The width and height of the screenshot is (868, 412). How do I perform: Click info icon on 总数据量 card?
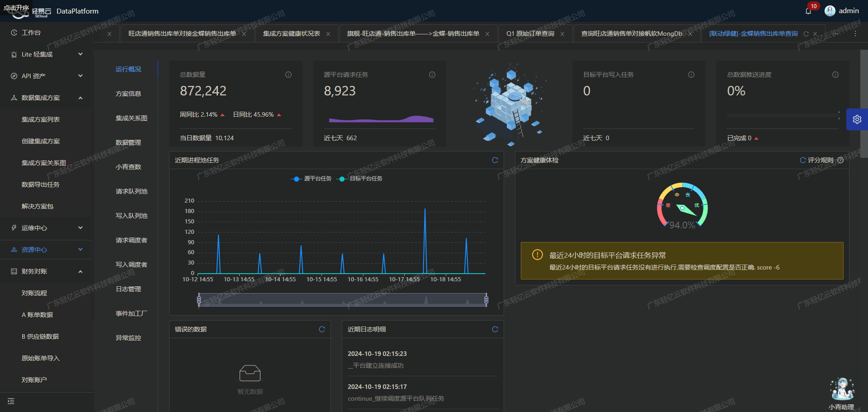pos(288,75)
